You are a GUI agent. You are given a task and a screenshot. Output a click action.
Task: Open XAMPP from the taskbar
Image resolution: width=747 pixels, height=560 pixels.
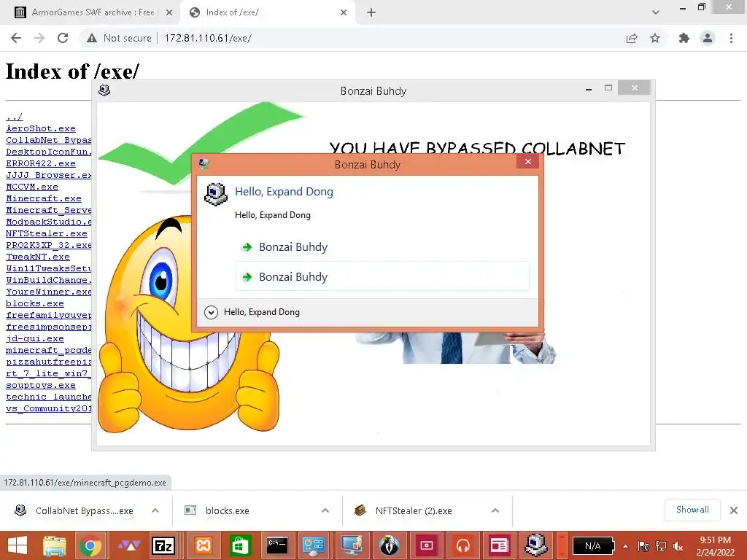click(204, 545)
